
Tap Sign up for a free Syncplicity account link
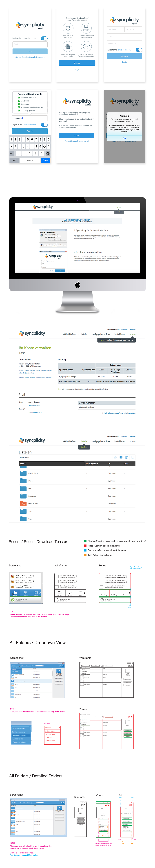tap(30, 57)
